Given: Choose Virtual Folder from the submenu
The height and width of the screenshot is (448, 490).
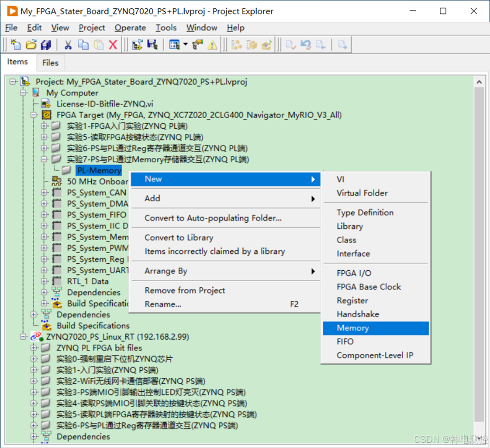Looking at the screenshot, I should (x=376, y=193).
